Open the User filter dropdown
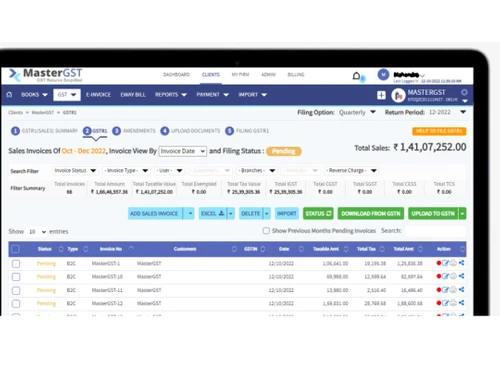500x375 pixels. tap(169, 171)
